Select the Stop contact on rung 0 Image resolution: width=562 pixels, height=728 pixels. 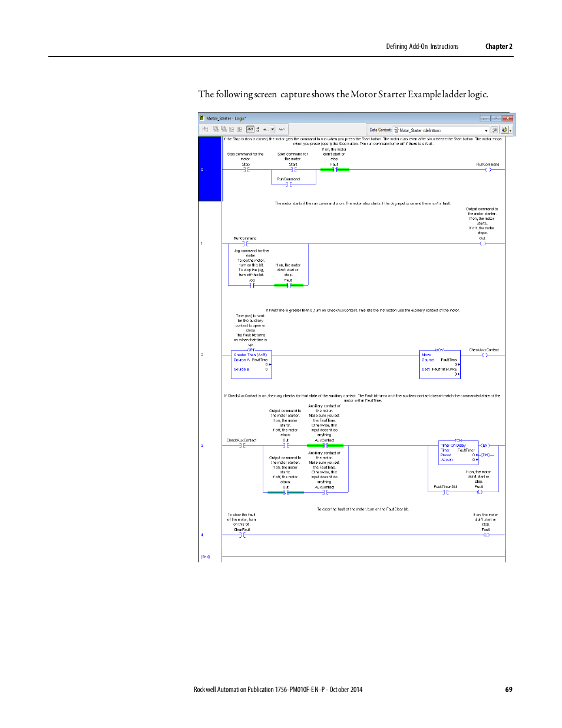246,169
